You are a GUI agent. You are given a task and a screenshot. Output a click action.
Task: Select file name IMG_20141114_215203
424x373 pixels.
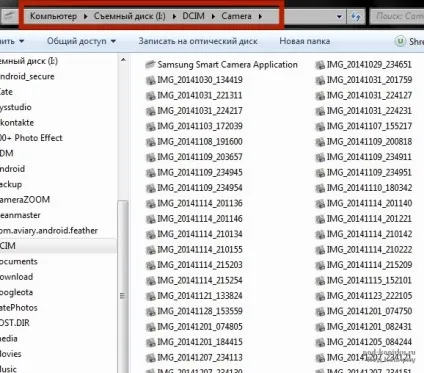[x=200, y=265]
